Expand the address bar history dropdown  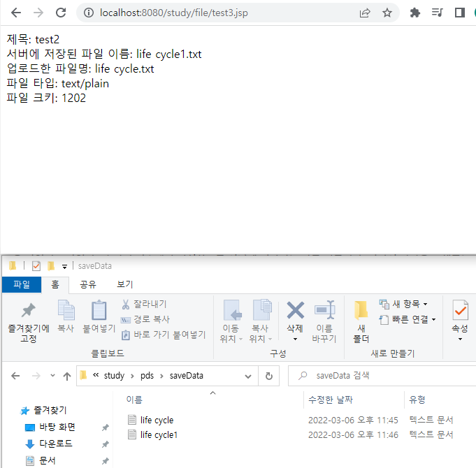[x=248, y=376]
